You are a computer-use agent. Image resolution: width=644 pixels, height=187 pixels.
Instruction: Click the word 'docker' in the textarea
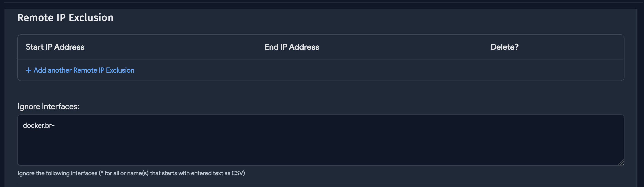(x=33, y=125)
